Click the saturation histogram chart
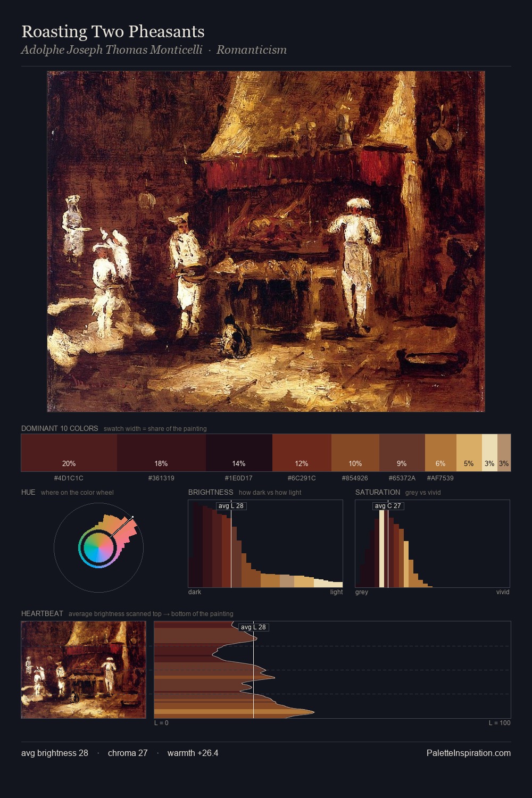Viewport: 532px width, 798px height. (433, 544)
